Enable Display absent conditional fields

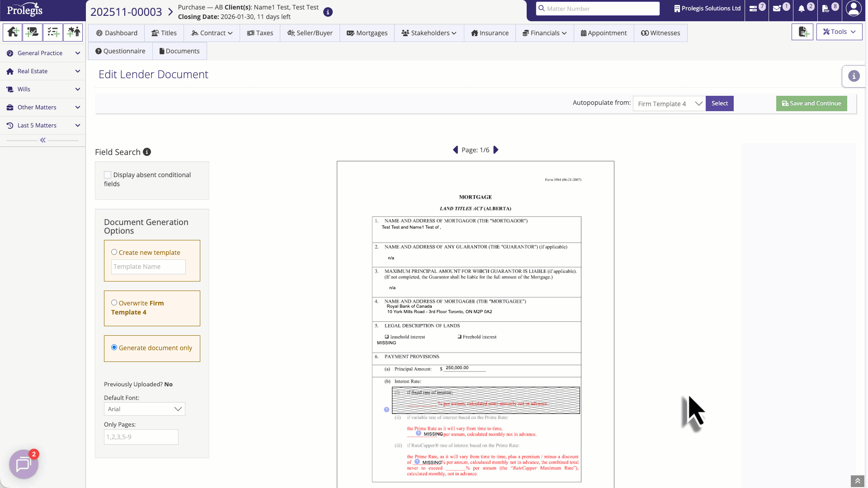(x=108, y=175)
